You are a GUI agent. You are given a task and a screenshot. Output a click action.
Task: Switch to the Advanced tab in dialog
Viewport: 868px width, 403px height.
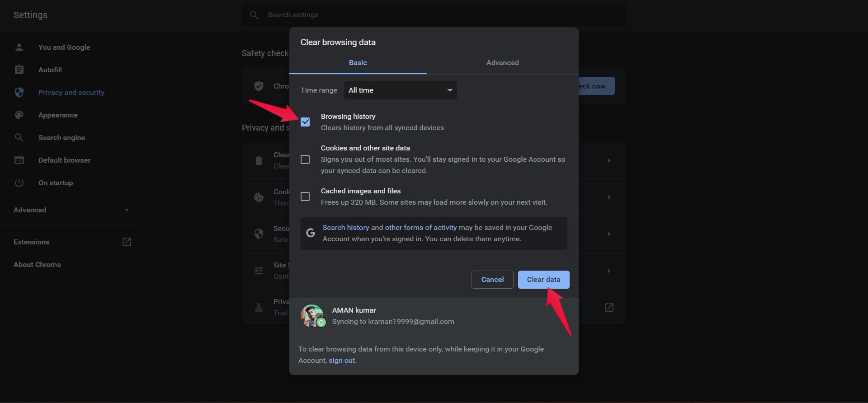coord(503,63)
